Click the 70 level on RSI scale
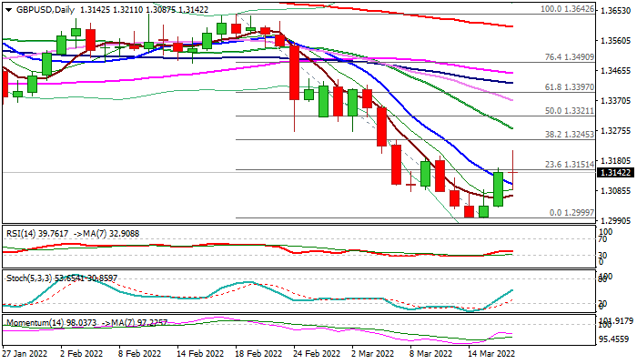 click(603, 238)
